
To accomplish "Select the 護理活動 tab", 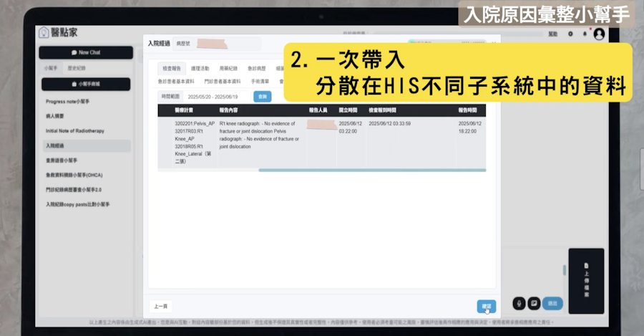I will coord(200,68).
